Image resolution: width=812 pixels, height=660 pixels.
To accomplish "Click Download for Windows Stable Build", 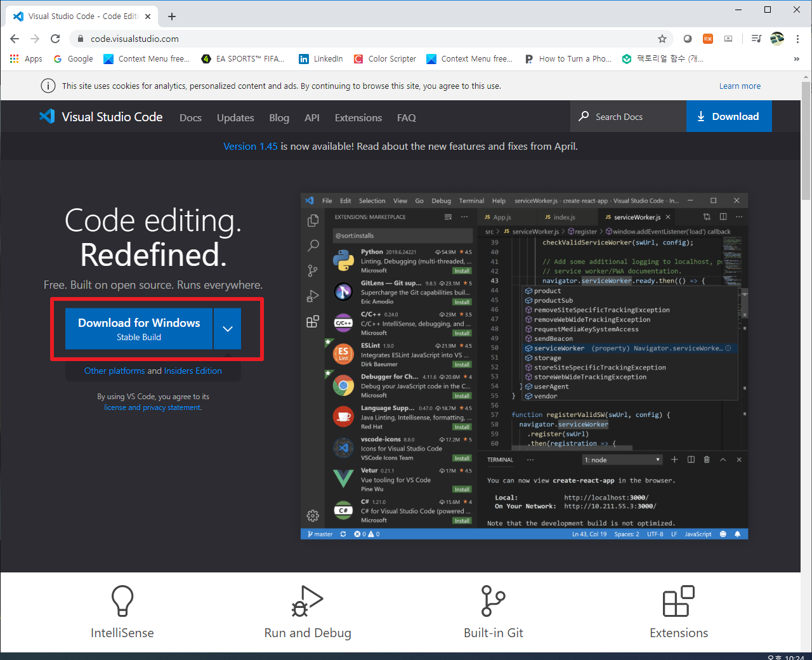I will (139, 329).
